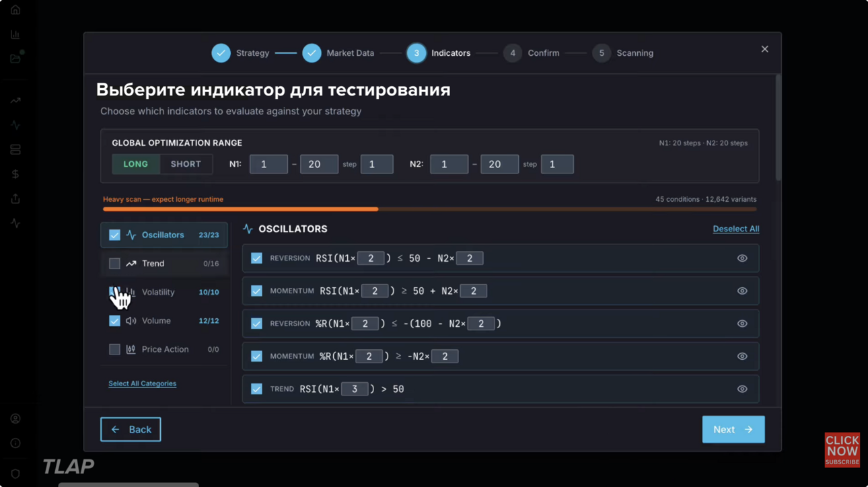This screenshot has width=868, height=487.
Task: Uncheck the MOMENTUM RSI condition checkbox
Action: click(x=256, y=291)
